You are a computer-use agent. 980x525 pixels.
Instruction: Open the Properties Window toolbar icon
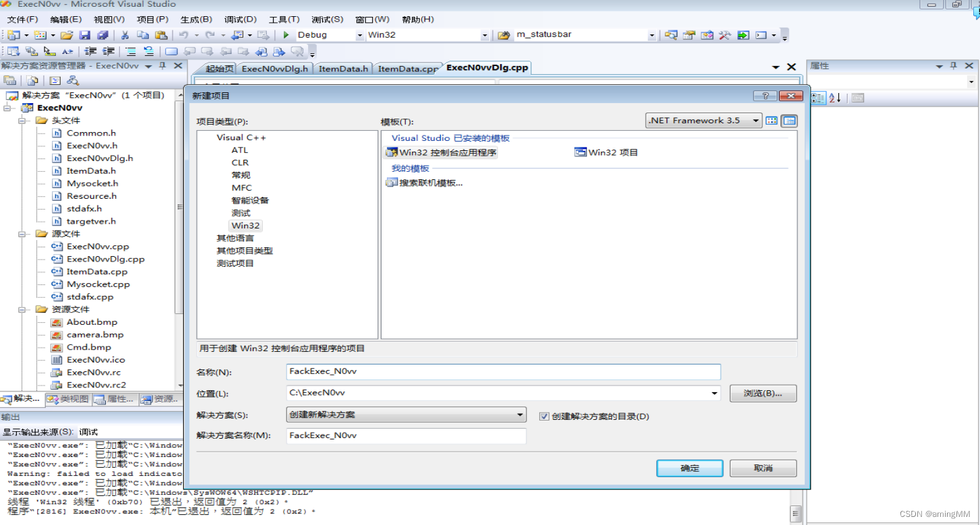pos(689,35)
